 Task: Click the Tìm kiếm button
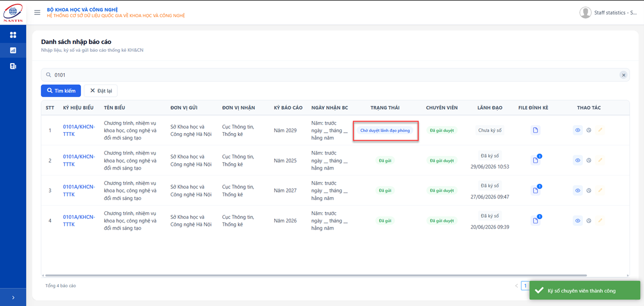(61, 91)
